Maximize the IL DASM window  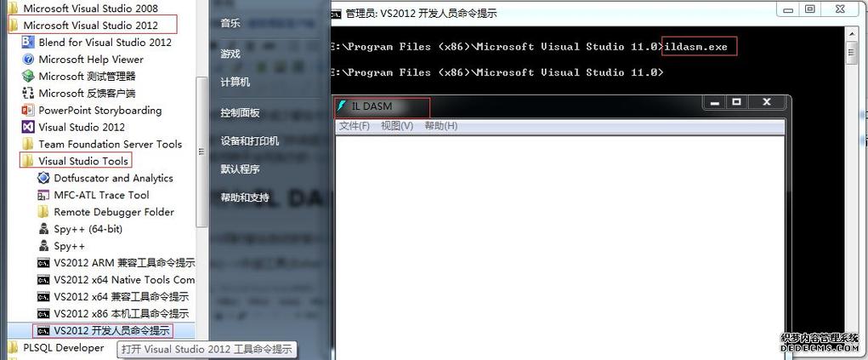[736, 102]
